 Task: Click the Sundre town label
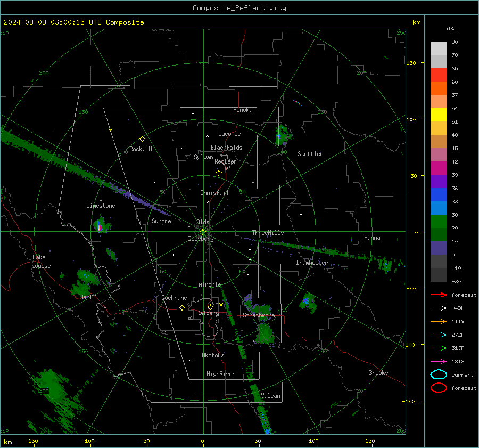coord(161,221)
